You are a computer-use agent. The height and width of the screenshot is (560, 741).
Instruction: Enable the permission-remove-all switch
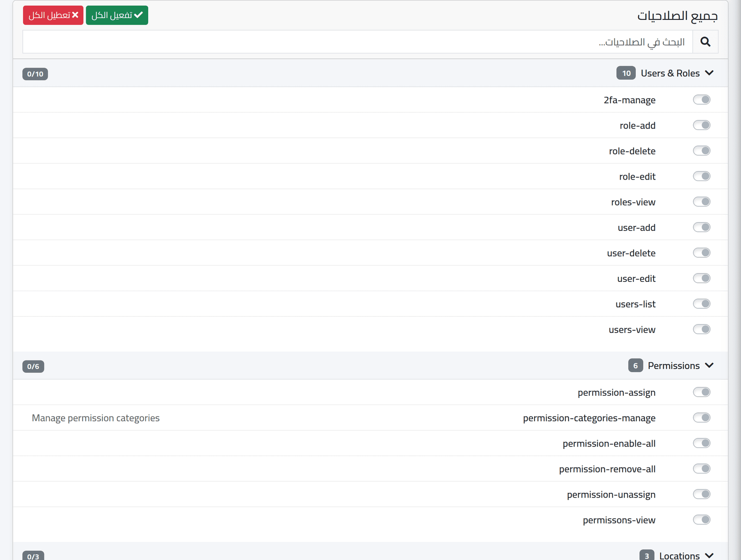(702, 468)
